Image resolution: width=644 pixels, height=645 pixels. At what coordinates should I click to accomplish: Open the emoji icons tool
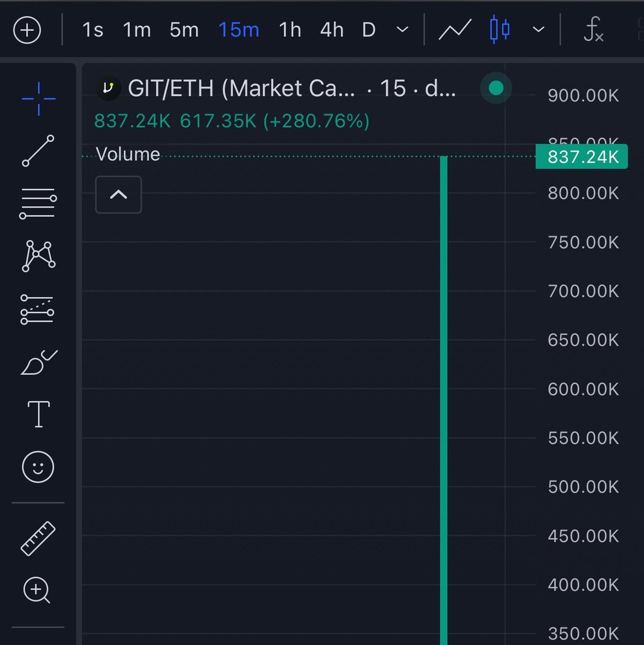click(38, 467)
